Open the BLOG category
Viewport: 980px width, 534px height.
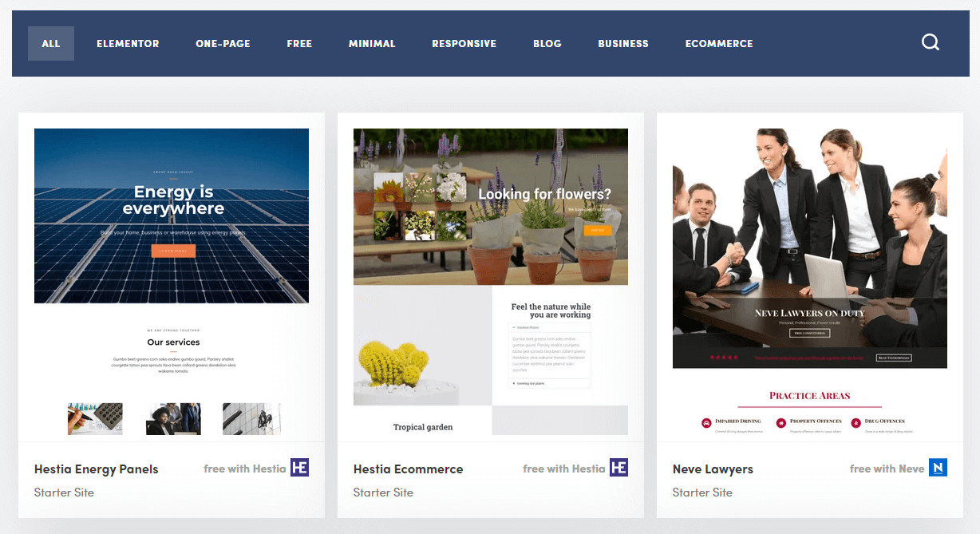coord(547,43)
